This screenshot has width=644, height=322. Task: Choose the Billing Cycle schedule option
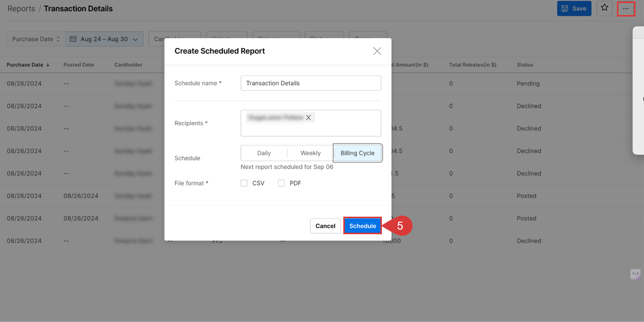point(357,153)
